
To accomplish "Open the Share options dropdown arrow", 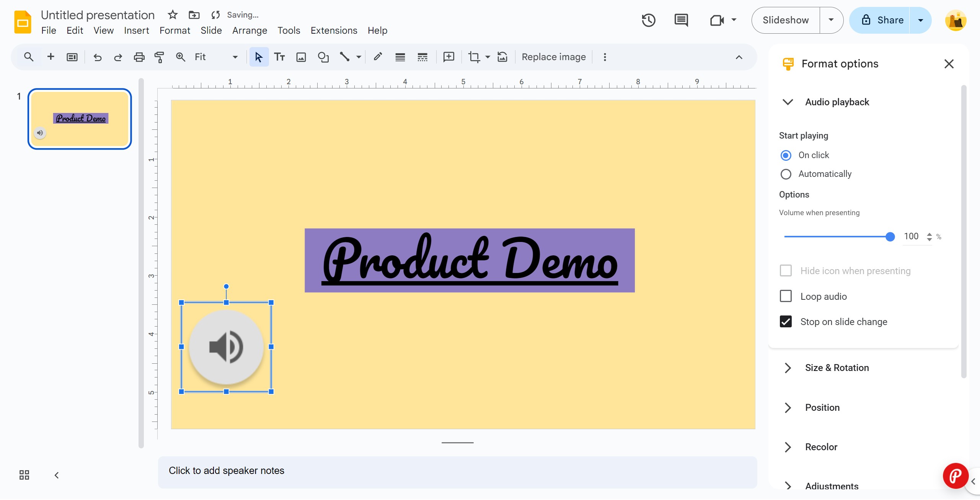I will click(x=920, y=20).
